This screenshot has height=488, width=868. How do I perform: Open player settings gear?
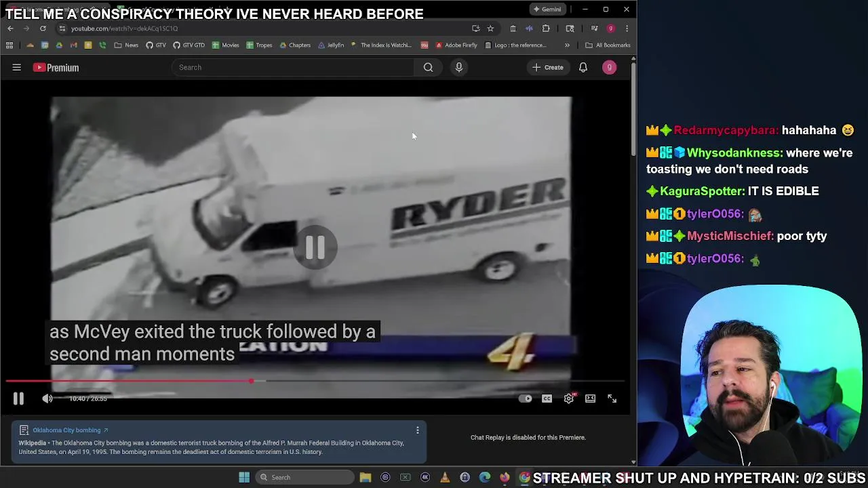pos(569,399)
